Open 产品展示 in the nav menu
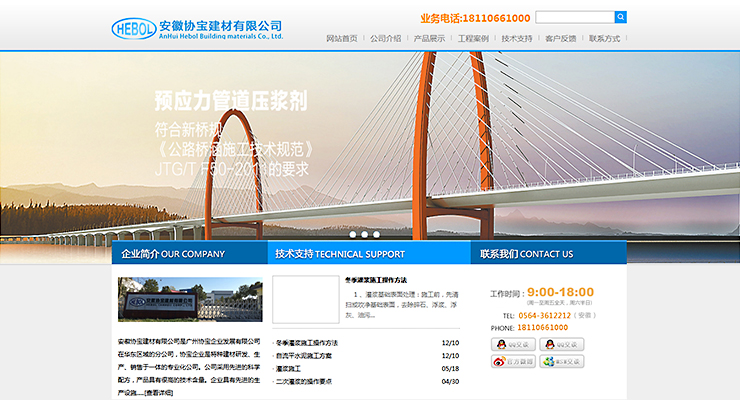Screen dimensions: 740x400 click(429, 38)
